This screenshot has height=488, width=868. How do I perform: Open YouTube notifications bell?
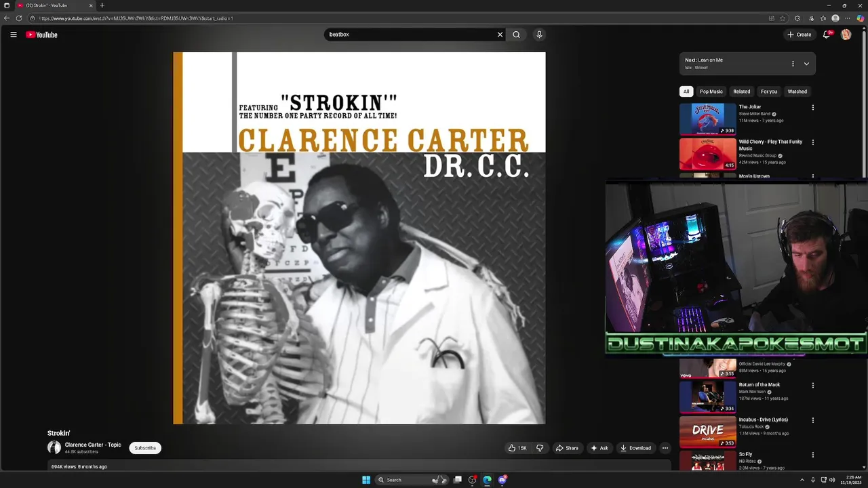pyautogui.click(x=827, y=35)
